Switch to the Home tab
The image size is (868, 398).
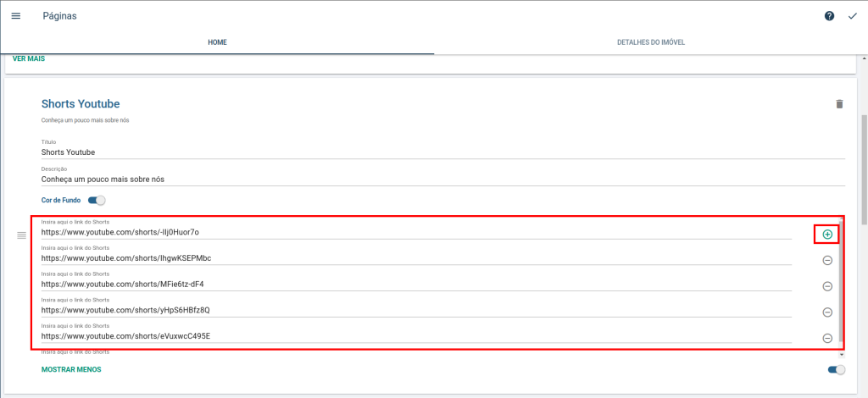pyautogui.click(x=217, y=42)
